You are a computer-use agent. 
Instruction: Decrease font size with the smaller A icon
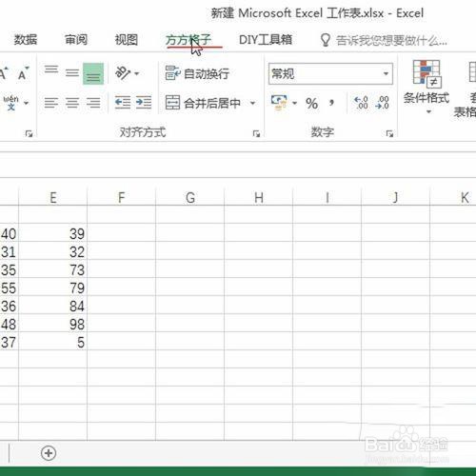pyautogui.click(x=23, y=73)
